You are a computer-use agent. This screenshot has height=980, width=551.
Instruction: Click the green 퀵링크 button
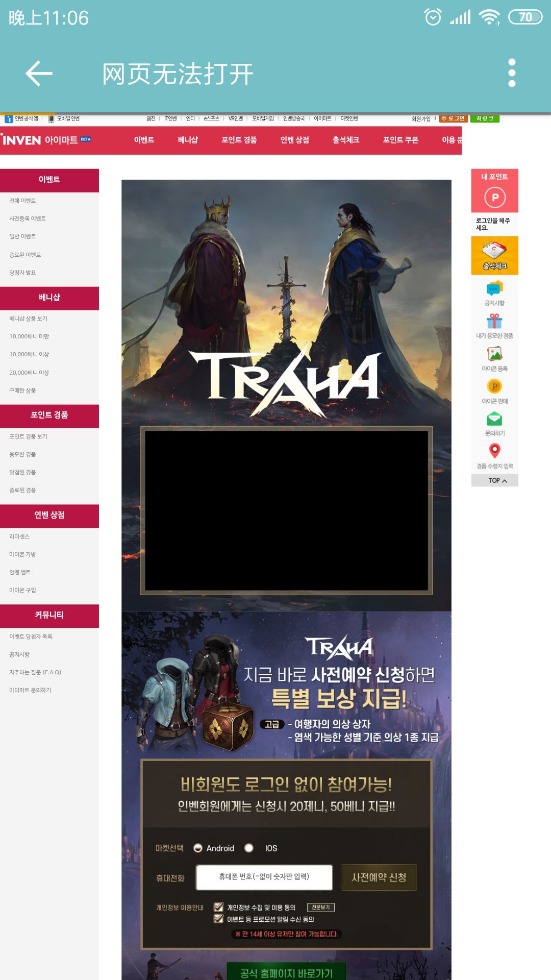pos(485,118)
